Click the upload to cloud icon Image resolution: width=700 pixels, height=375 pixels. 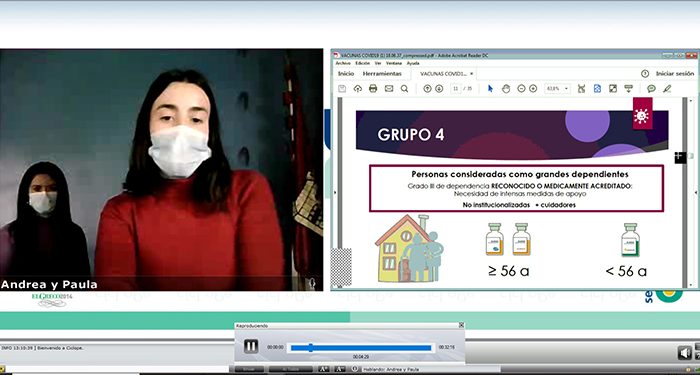click(x=358, y=88)
